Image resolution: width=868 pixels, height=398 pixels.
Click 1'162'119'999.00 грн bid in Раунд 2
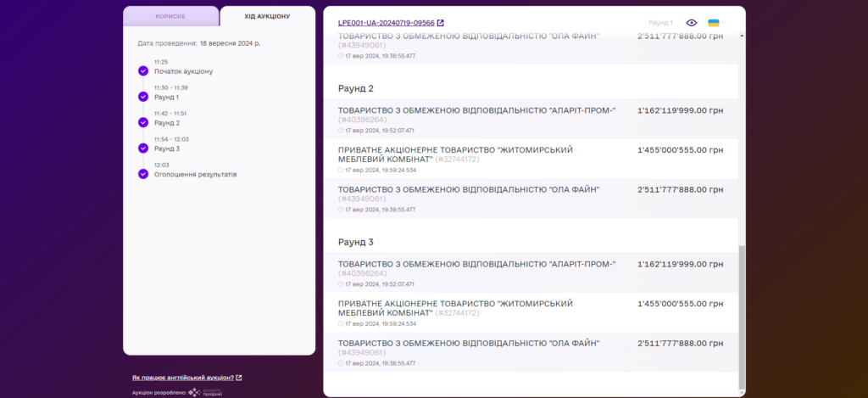point(681,110)
